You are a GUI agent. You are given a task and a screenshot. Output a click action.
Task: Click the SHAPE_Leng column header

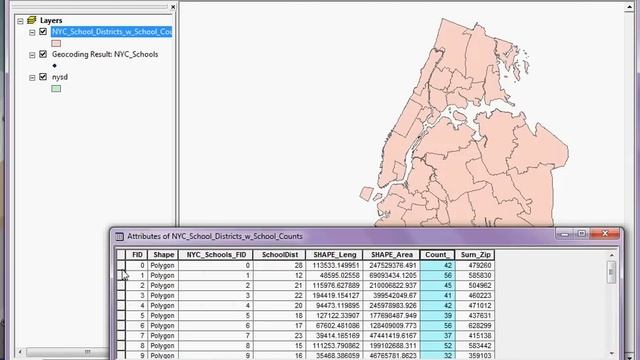coord(334,255)
